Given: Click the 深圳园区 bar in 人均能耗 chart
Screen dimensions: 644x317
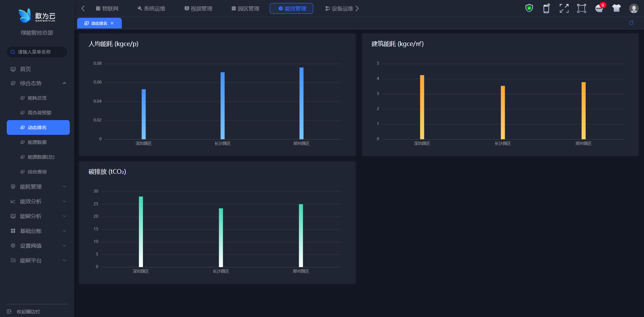Looking at the screenshot, I should [144, 114].
